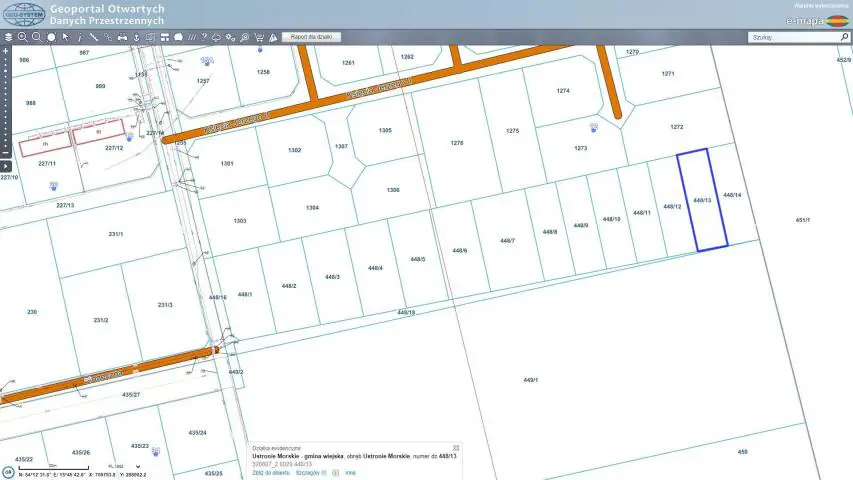Click the help question mark icon
Image resolution: width=853 pixels, height=480 pixels.
pyautogui.click(x=203, y=37)
